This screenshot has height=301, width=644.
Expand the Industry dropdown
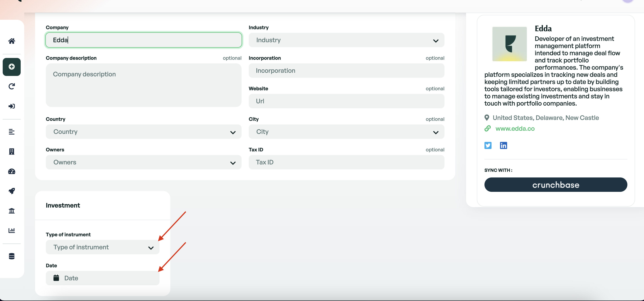(346, 40)
